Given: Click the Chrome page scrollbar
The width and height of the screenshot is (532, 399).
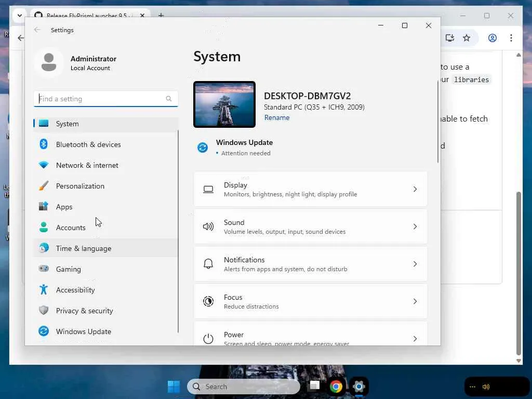Looking at the screenshot, I should (x=518, y=273).
